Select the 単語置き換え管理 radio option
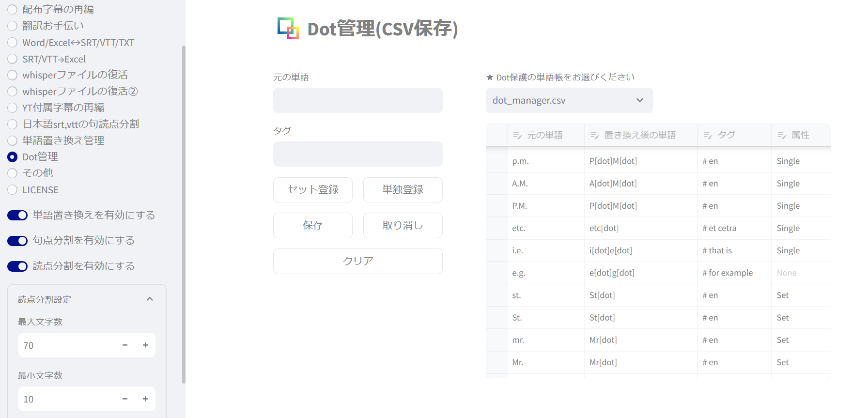Screen dimensions: 868x418 (x=13, y=141)
